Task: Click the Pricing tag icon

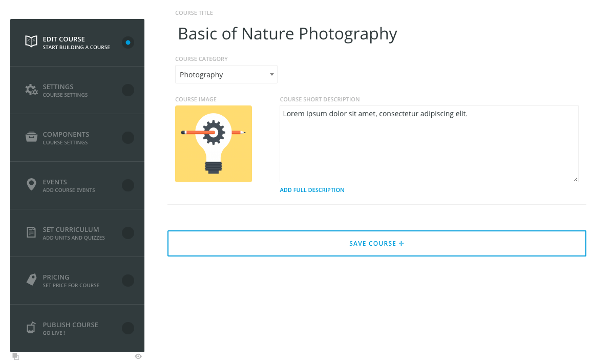Action: 31,280
